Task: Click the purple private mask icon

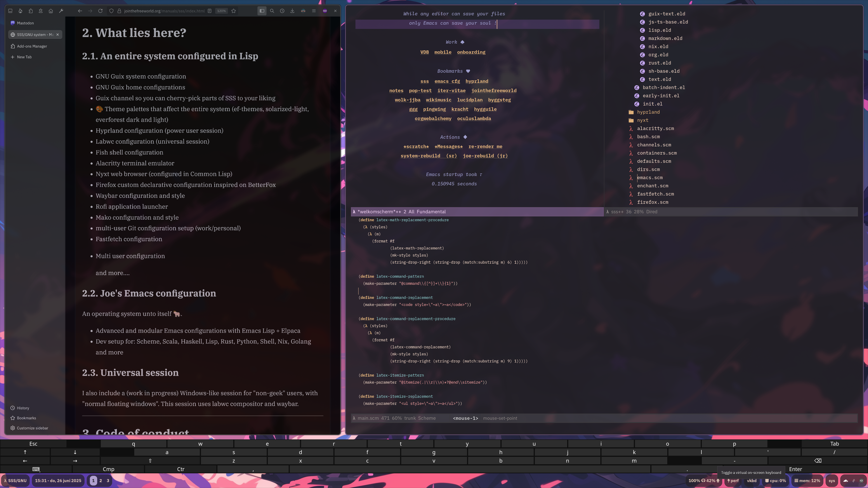Action: point(325,11)
